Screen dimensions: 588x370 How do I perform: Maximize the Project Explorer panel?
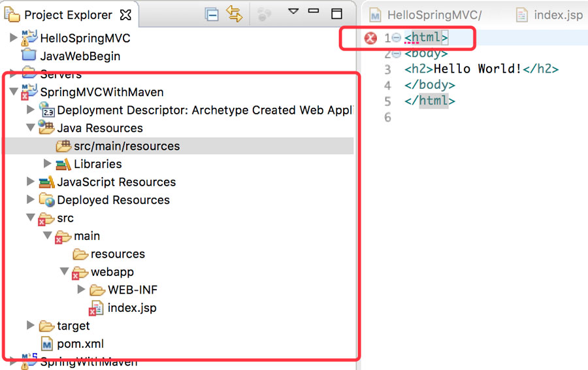(336, 14)
